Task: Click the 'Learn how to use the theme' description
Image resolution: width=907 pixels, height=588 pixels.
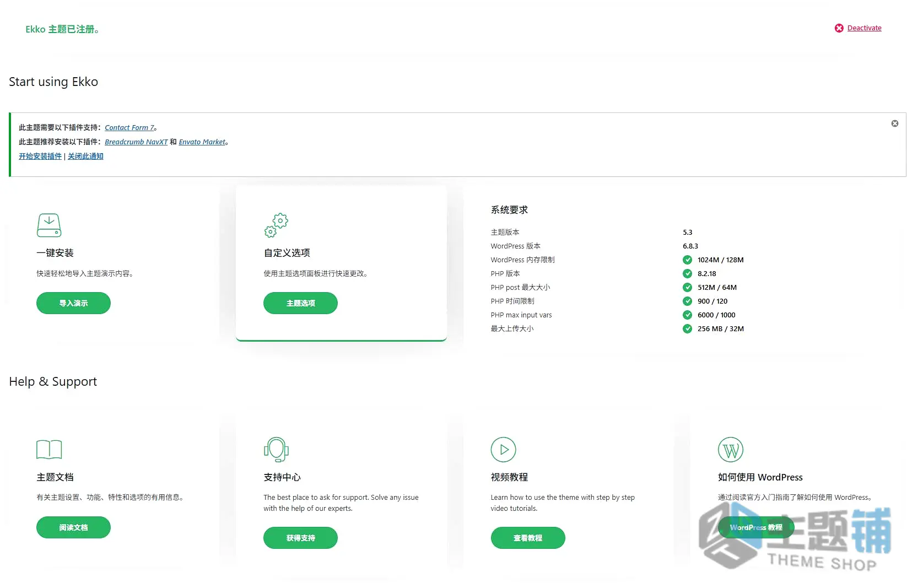Action: pos(563,503)
